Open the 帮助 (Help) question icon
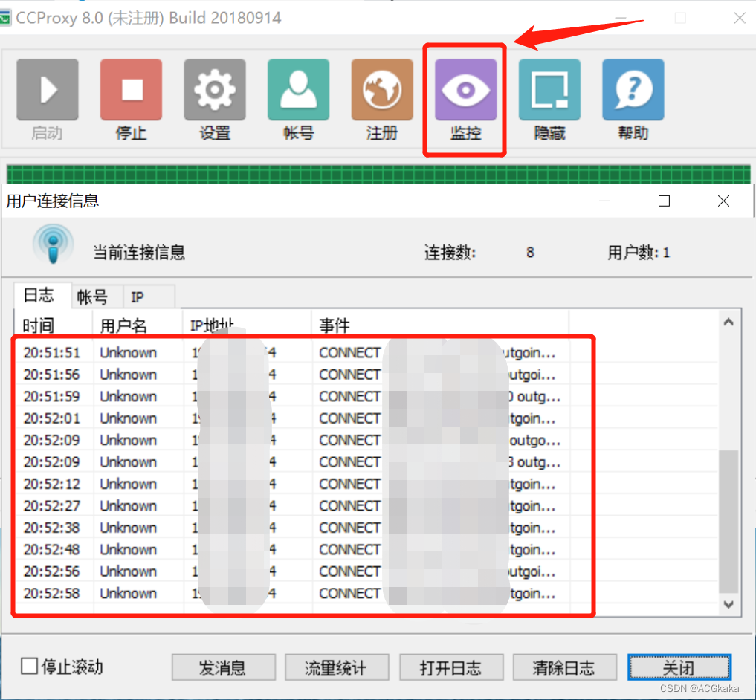The width and height of the screenshot is (756, 700). pos(633,90)
